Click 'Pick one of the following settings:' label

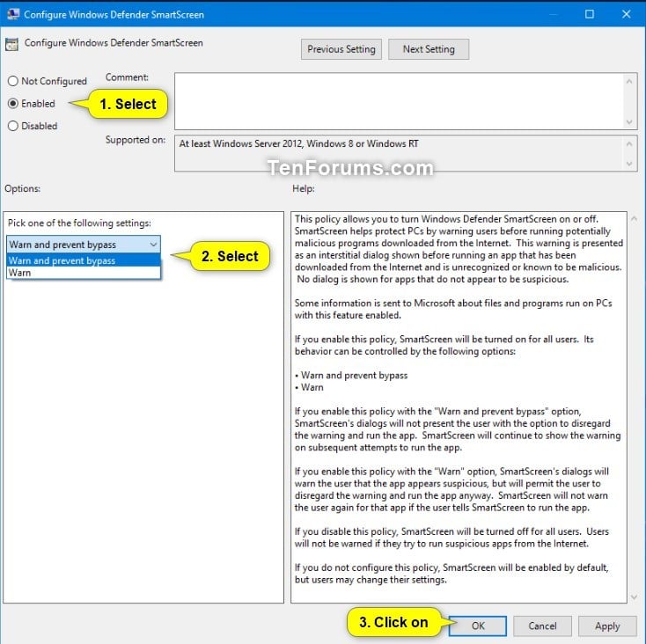(x=79, y=223)
